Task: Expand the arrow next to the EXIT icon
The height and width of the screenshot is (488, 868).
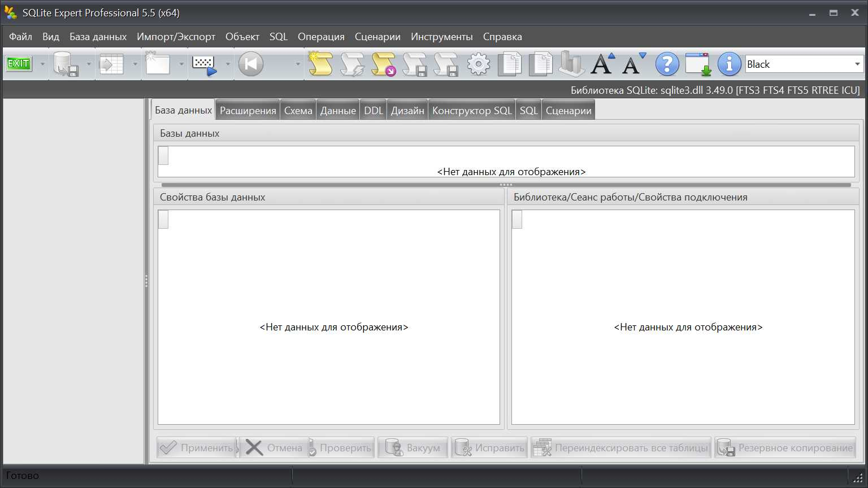Action: [42, 64]
